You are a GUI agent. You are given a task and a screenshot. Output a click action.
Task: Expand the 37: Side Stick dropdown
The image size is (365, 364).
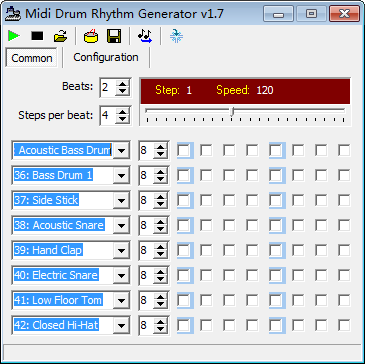121,201
